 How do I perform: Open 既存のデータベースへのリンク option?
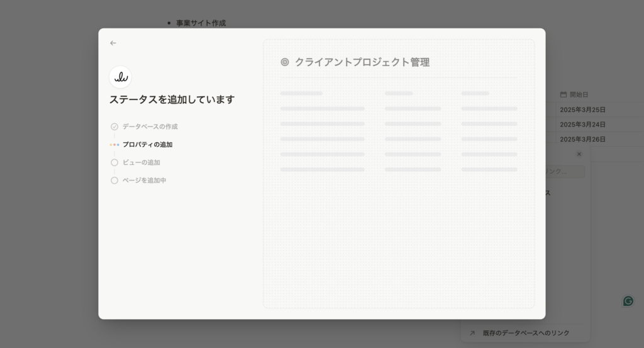point(526,333)
